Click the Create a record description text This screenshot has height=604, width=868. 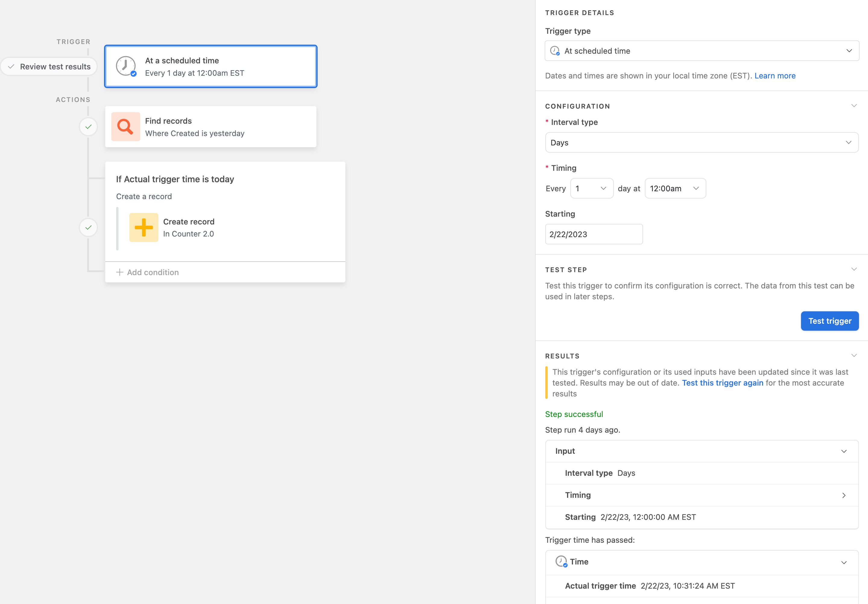click(144, 196)
